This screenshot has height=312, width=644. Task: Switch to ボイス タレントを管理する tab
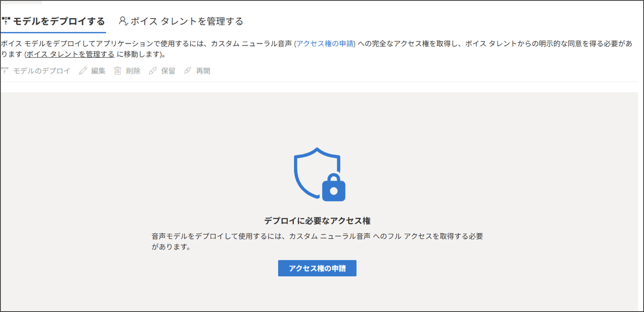coord(181,21)
